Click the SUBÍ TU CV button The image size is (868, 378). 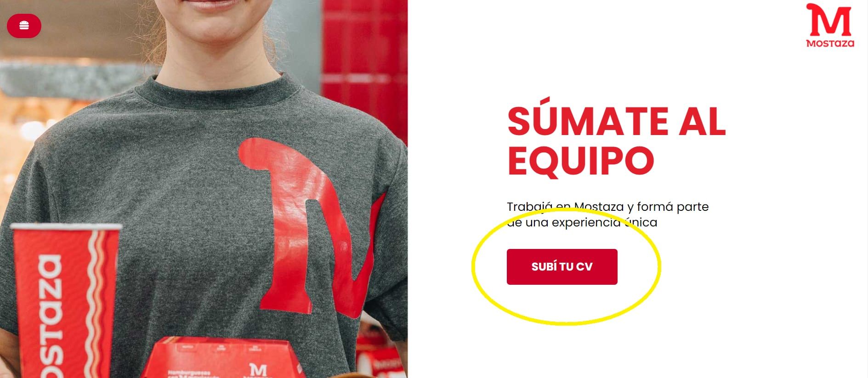point(562,267)
